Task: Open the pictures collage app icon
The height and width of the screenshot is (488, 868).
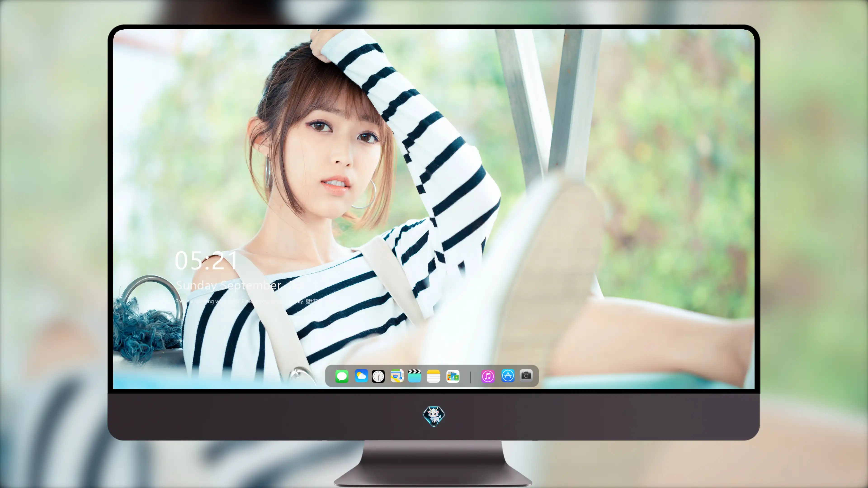Action: [x=453, y=376]
